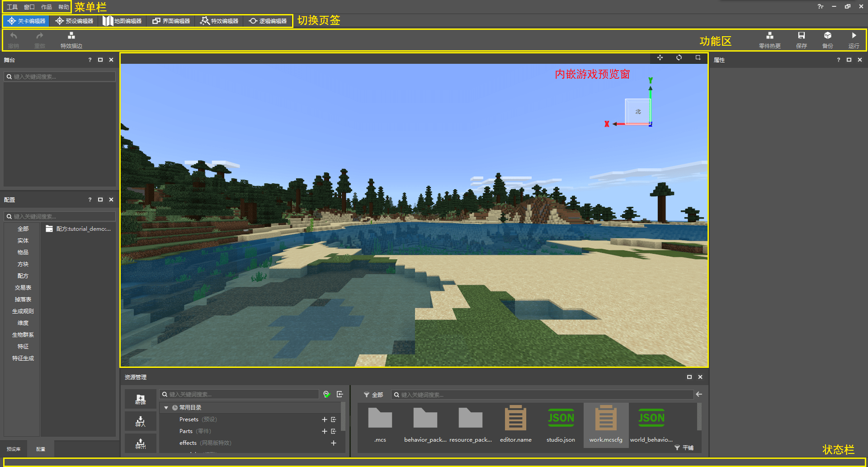The width and height of the screenshot is (868, 467).
Task: Click the 特效描边 toolbar icon
Action: (x=71, y=36)
